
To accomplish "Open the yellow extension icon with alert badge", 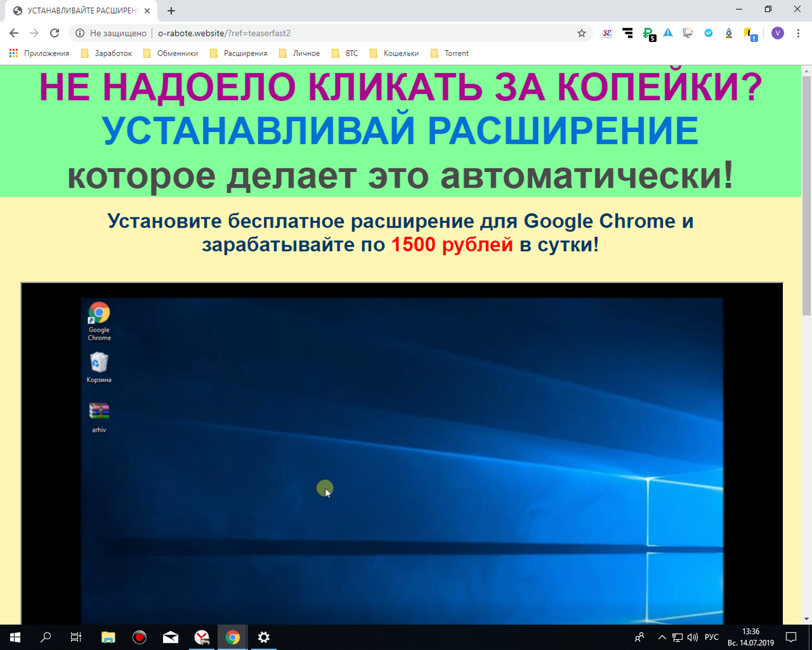I will point(750,34).
